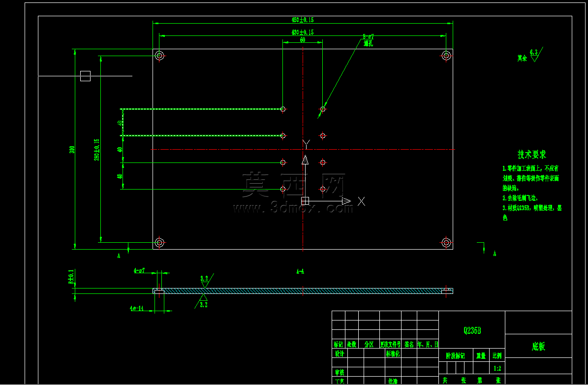Select the Y axis label of UCS icon
Screen dimensions: 588x385
pyautogui.click(x=307, y=144)
